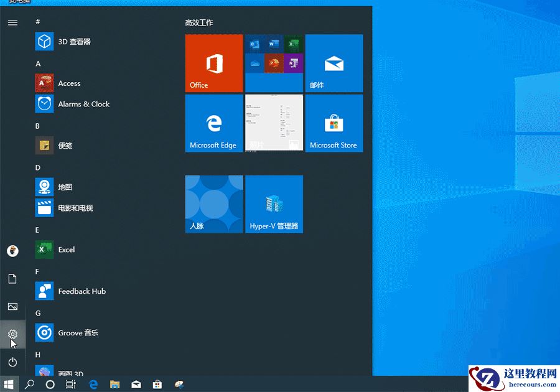Click the letter E section header
Viewport: 560px width, 392px height.
point(37,230)
